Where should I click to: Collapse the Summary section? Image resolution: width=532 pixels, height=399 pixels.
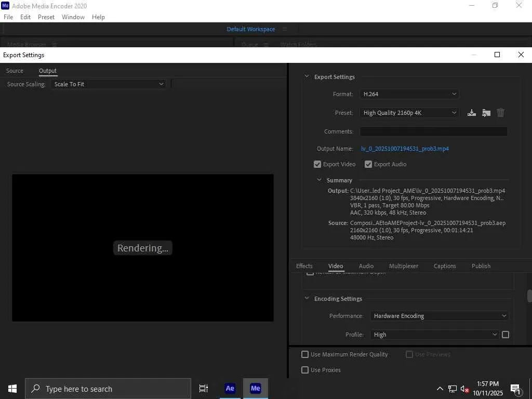[x=319, y=180]
